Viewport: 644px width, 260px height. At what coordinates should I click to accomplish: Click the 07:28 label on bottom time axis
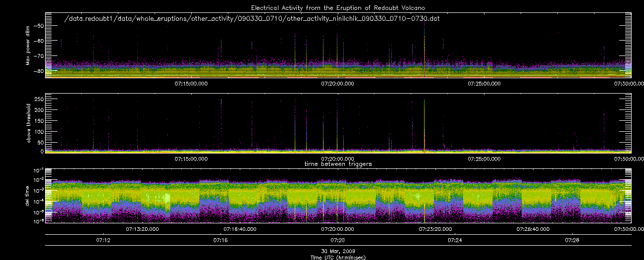[572, 240]
